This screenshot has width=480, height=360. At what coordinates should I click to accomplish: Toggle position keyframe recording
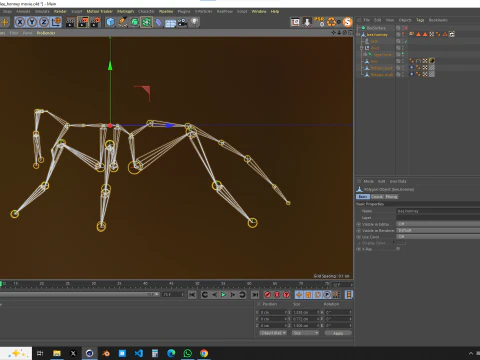pos(299,295)
